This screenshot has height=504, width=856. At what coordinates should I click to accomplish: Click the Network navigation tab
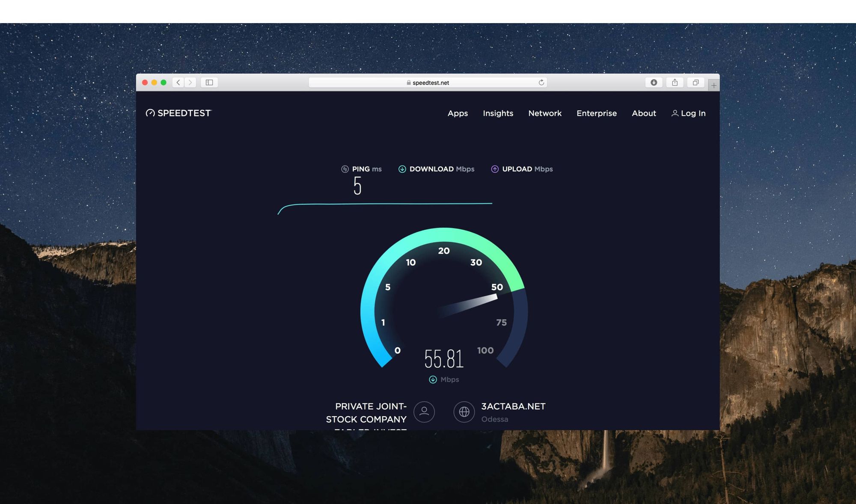[x=544, y=113]
